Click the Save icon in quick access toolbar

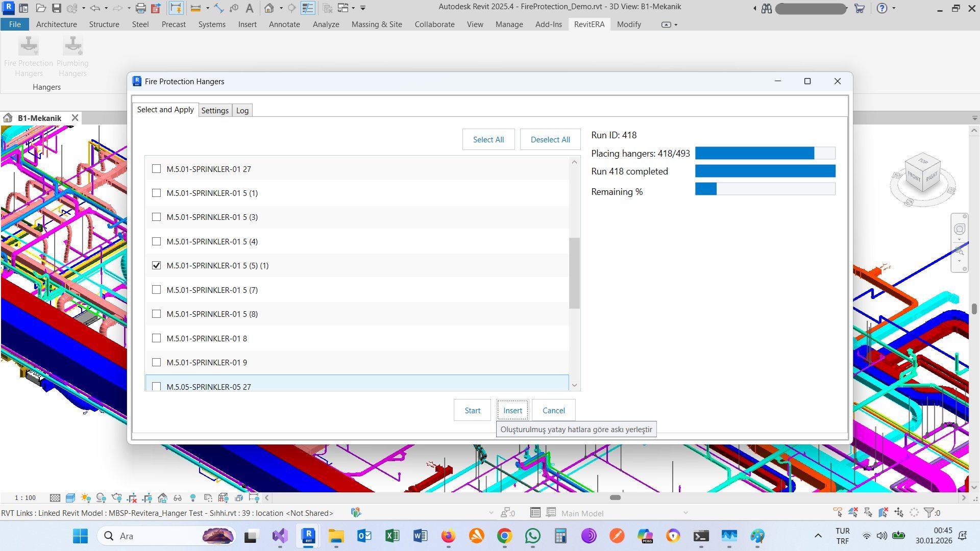tap(57, 8)
